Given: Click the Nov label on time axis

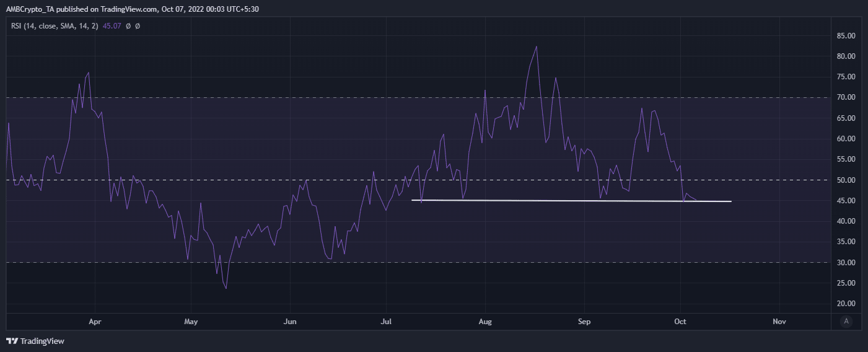Looking at the screenshot, I should 779,322.
